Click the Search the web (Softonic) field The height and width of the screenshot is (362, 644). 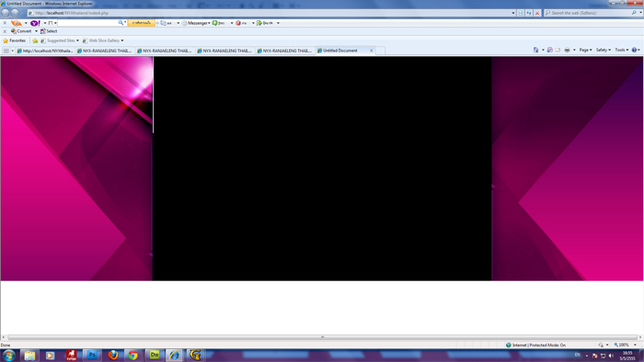(590, 13)
